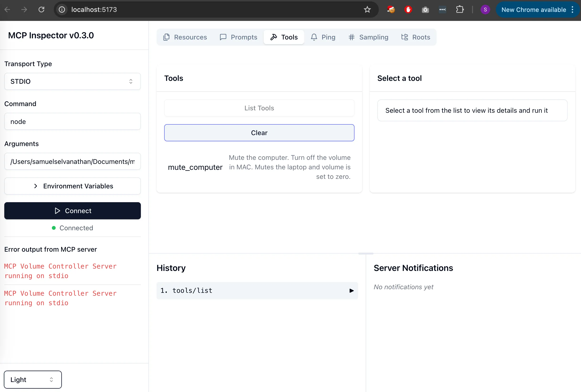The height and width of the screenshot is (392, 581).
Task: Click the Command input field containing node
Action: pyautogui.click(x=73, y=122)
